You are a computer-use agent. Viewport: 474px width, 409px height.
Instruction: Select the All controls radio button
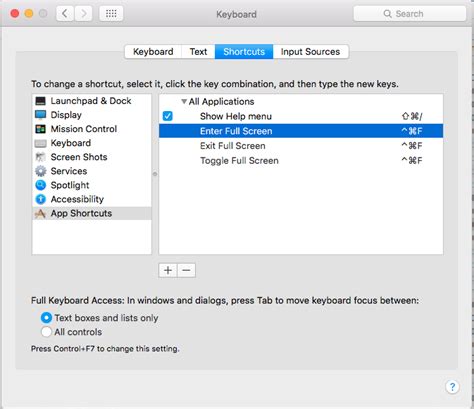(46, 332)
